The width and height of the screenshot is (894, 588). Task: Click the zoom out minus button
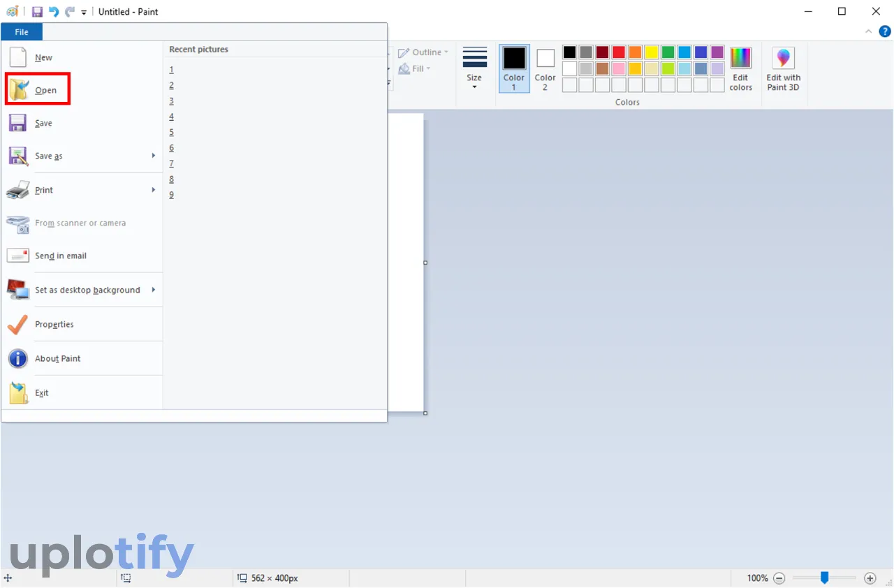pos(779,578)
